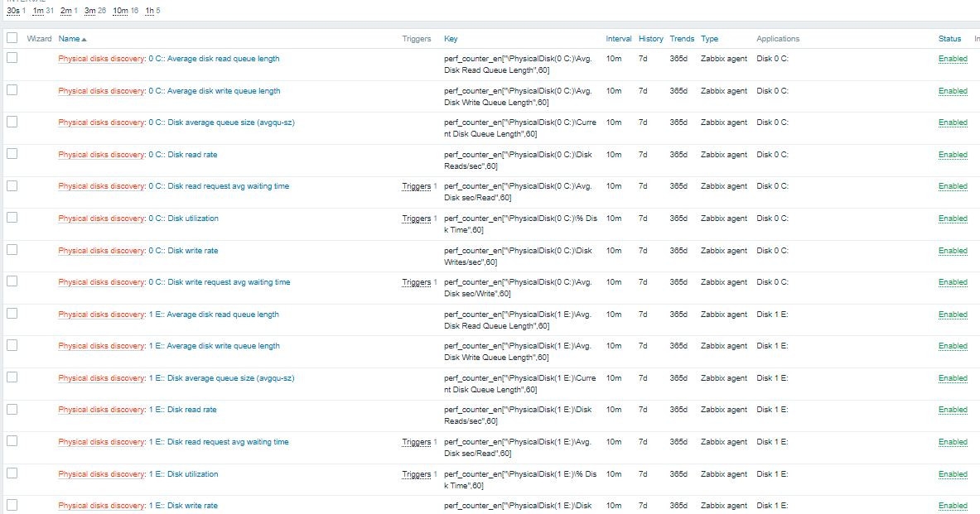
Task: Open Triggers for 1 E: Disk utilization
Action: pos(417,474)
